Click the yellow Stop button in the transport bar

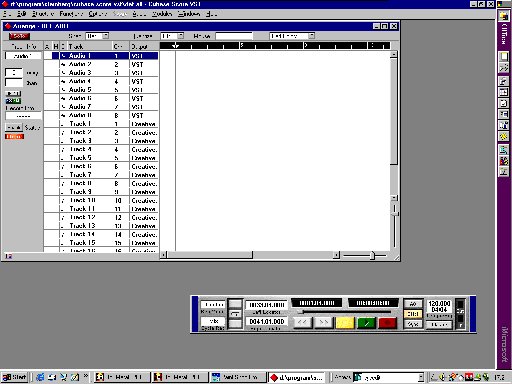pyautogui.click(x=345, y=323)
